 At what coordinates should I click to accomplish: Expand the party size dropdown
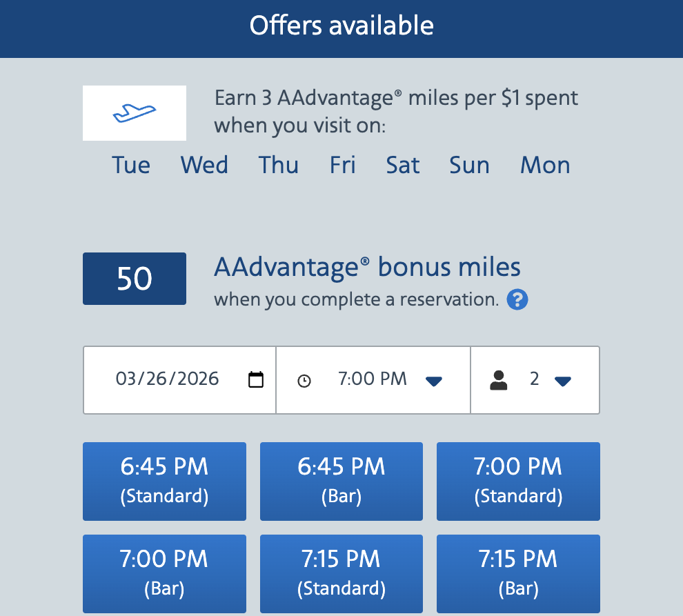[x=564, y=380]
